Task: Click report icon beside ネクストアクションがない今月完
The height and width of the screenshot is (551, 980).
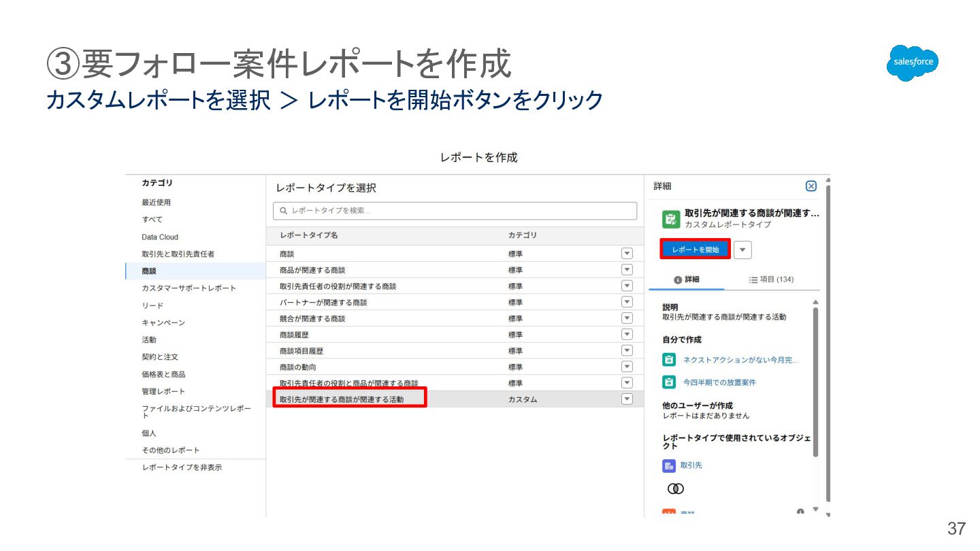Action: click(x=669, y=360)
